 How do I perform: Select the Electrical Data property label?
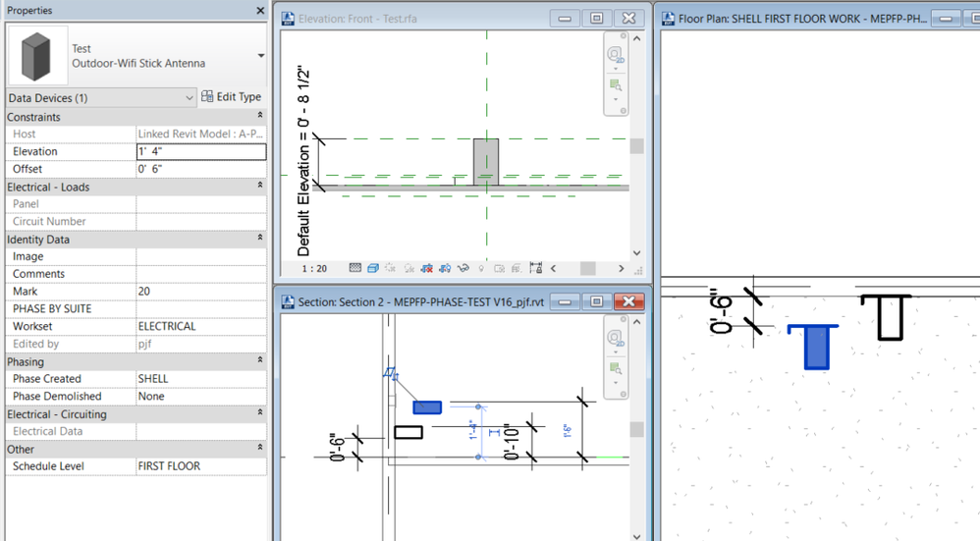pos(47,431)
